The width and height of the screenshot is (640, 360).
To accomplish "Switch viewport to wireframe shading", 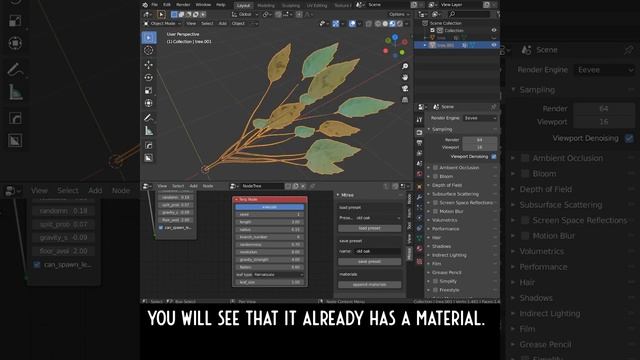I will click(x=378, y=24).
